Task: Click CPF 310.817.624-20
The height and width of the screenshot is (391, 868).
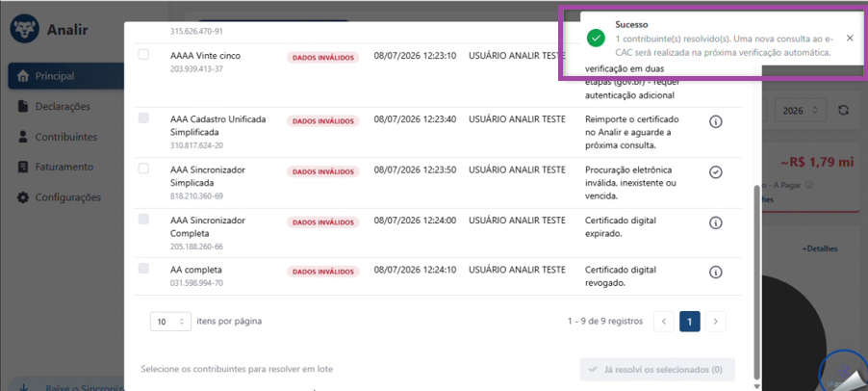Action: point(196,145)
